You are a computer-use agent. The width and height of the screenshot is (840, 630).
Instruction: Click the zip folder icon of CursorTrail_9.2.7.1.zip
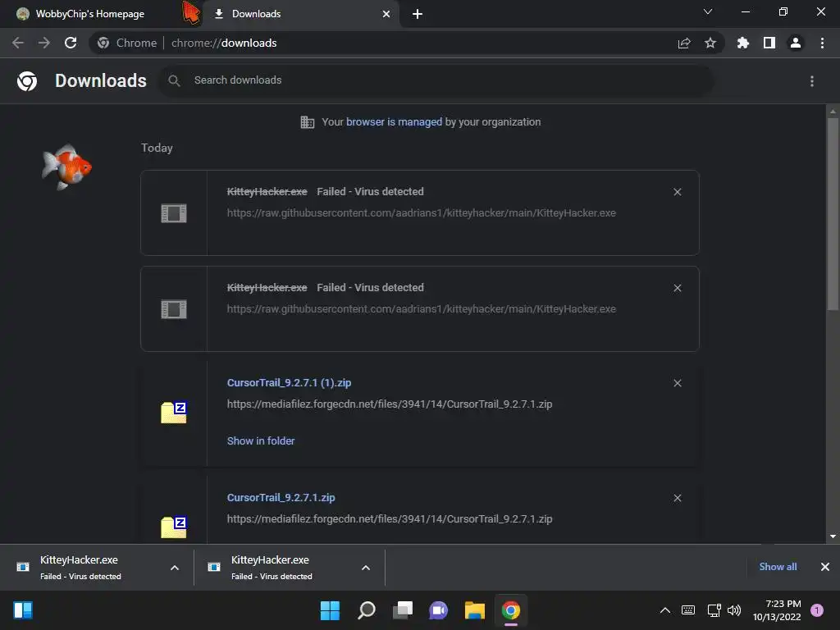click(174, 527)
